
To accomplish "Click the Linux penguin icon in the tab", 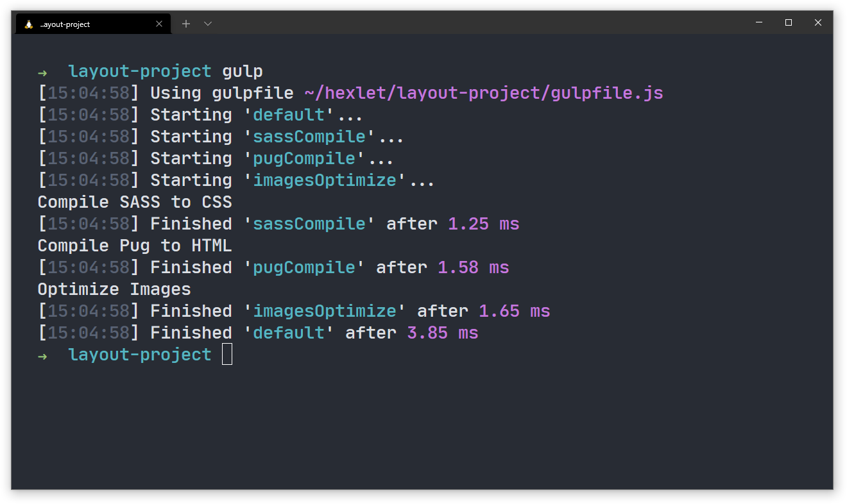I will (29, 24).
